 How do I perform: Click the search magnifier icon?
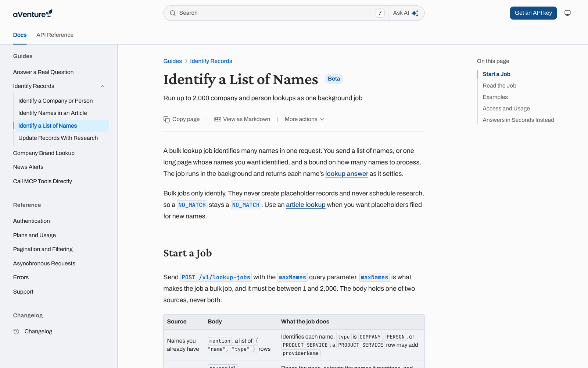[173, 13]
